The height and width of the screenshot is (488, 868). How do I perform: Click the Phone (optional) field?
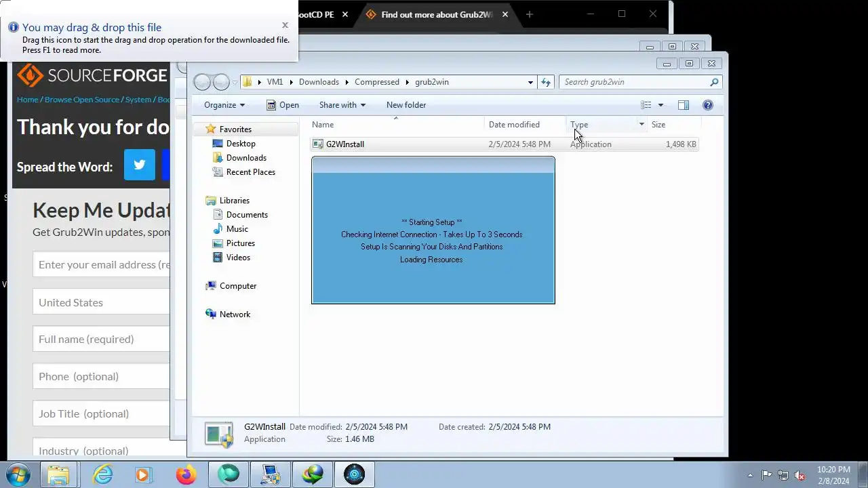(x=101, y=376)
